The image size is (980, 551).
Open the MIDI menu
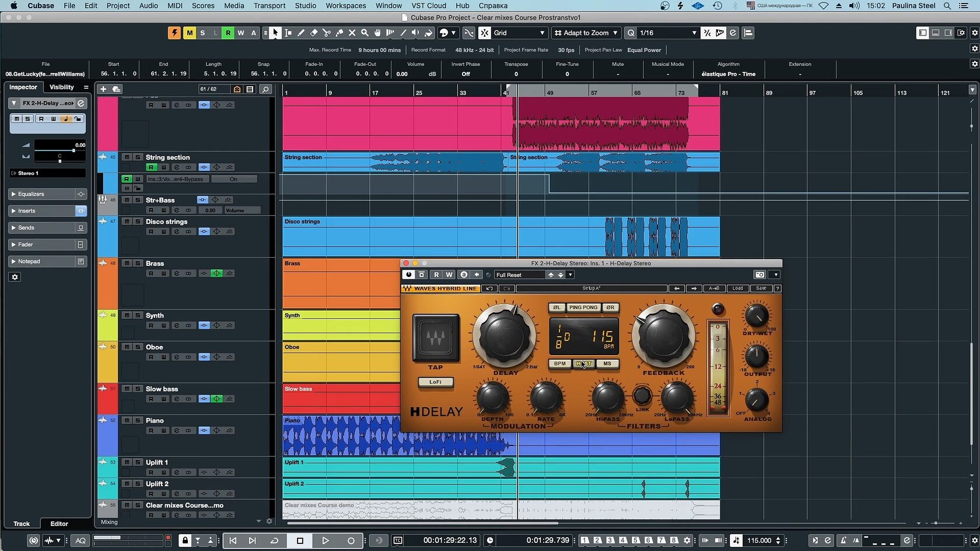point(175,6)
